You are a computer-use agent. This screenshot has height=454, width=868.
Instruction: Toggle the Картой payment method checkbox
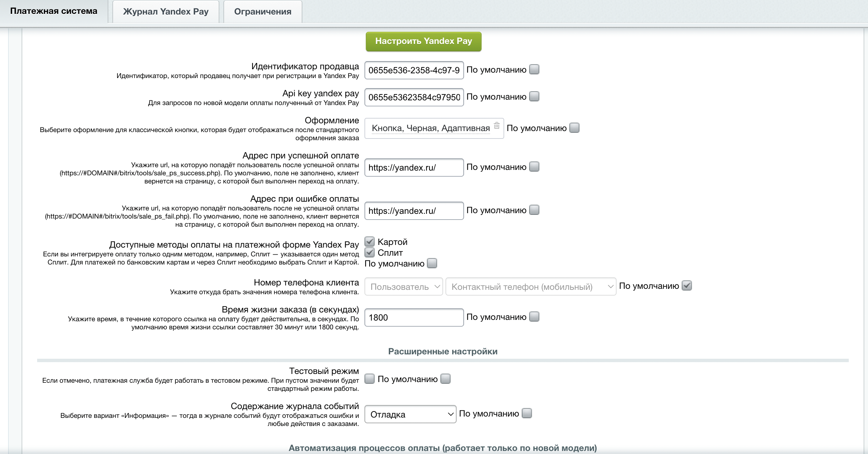point(370,242)
